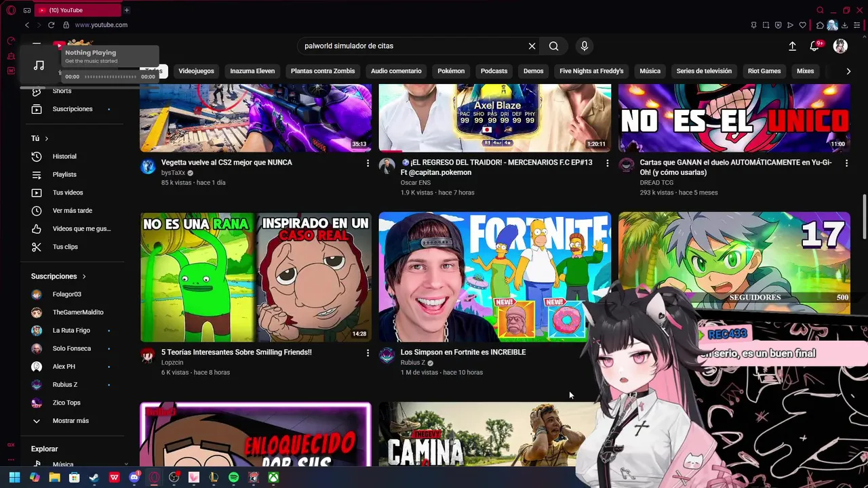Start voice search with the microphone
This screenshot has width=868, height=488.
(585, 46)
